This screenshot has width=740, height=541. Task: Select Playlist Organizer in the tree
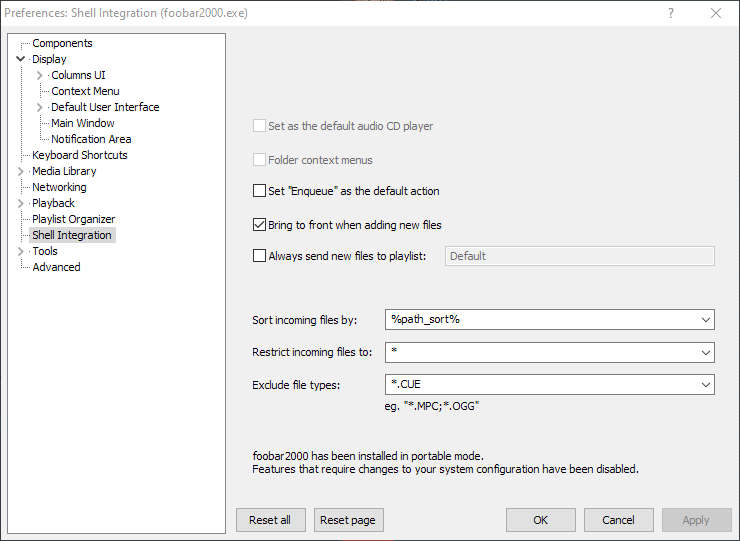point(73,219)
